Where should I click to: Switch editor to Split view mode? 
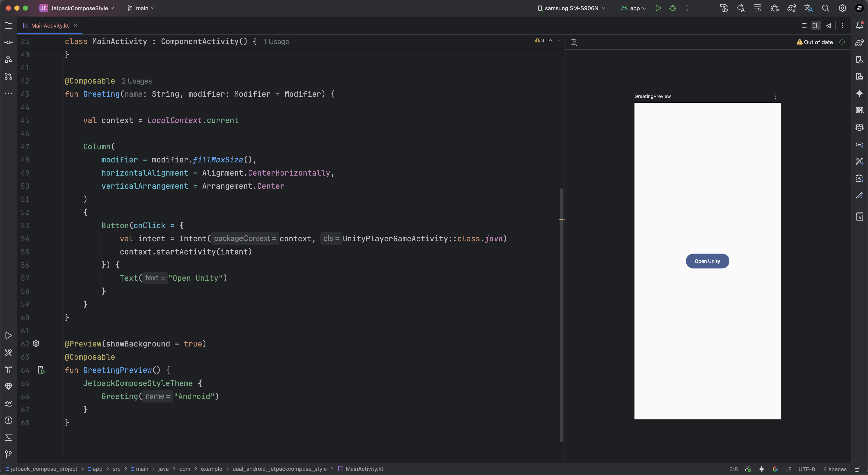tap(816, 26)
